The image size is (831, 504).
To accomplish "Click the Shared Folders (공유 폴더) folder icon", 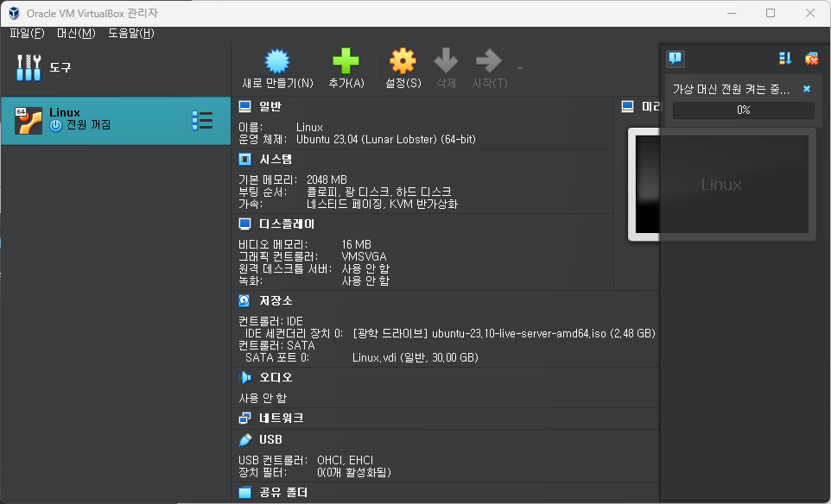I will [244, 493].
